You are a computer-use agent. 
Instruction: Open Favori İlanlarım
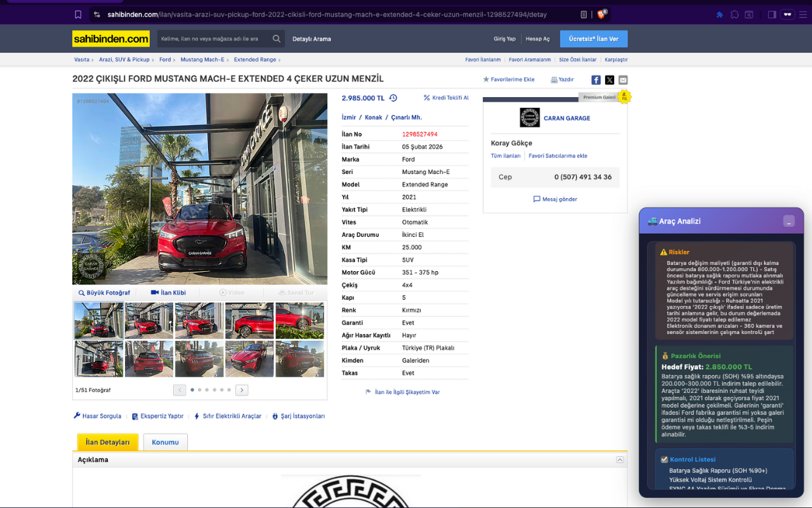(x=483, y=60)
